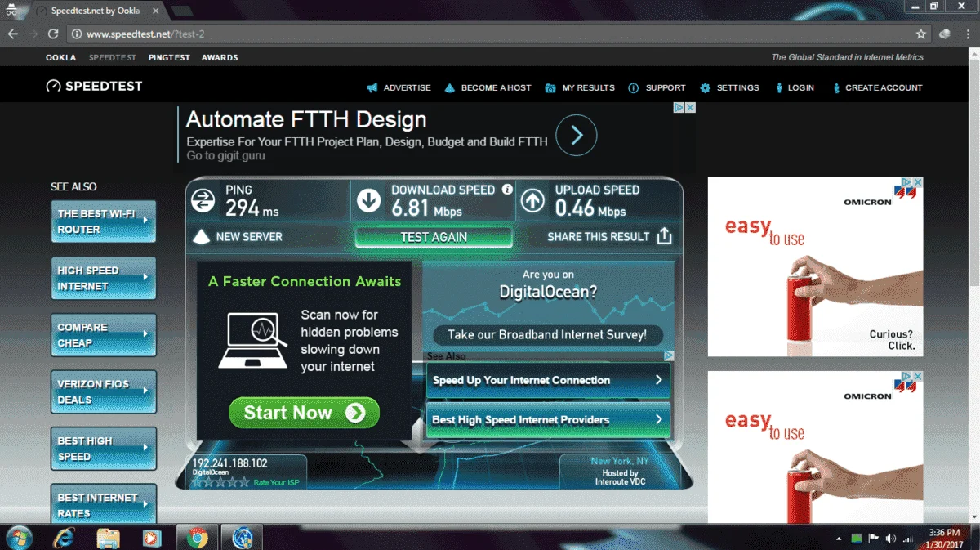The height and width of the screenshot is (550, 980).
Task: Click the New Server triangle icon
Action: [x=201, y=237]
